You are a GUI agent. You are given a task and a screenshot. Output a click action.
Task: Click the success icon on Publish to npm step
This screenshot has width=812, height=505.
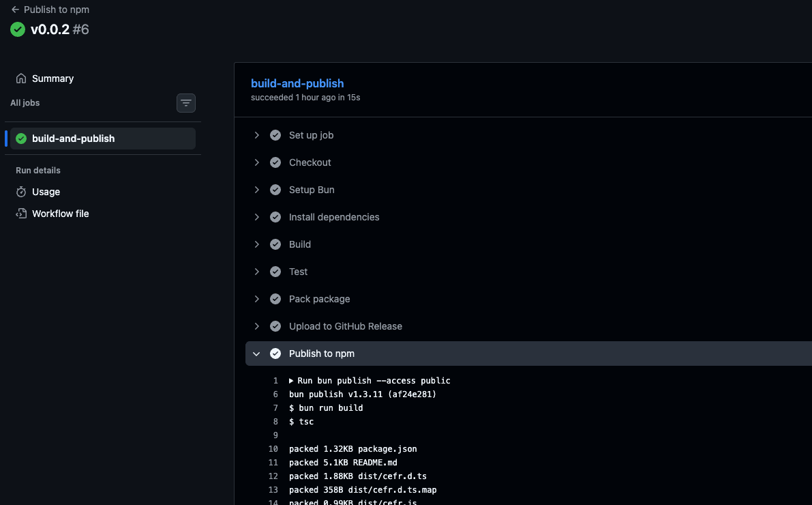click(275, 353)
